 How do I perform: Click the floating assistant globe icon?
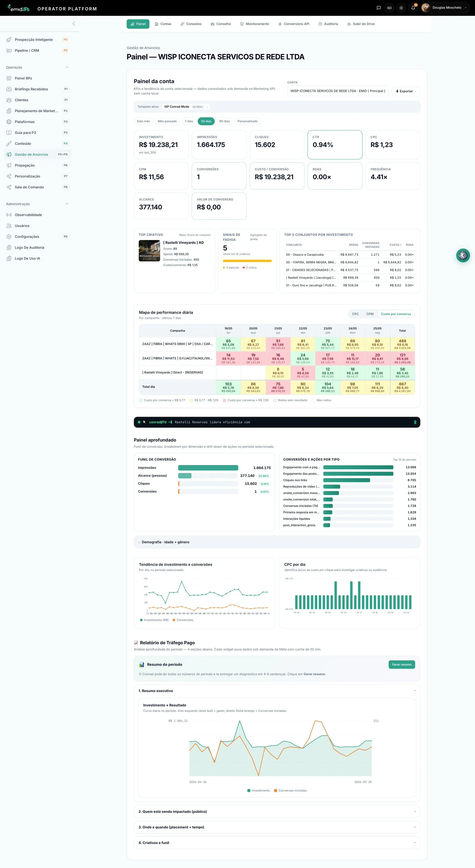[463, 255]
